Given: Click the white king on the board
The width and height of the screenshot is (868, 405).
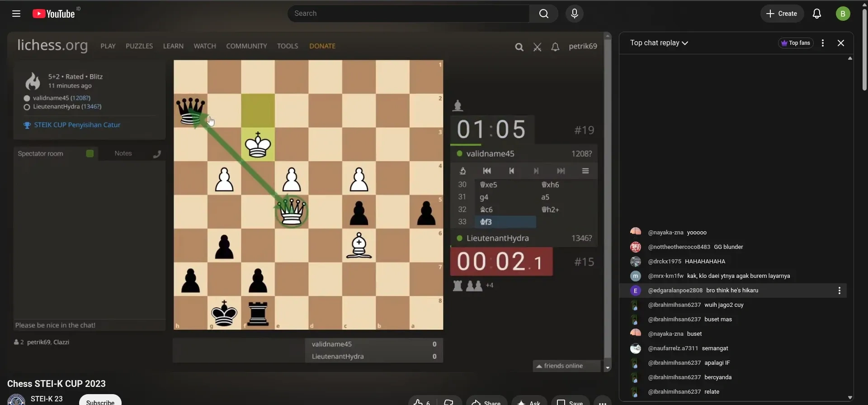Looking at the screenshot, I should coord(258,144).
